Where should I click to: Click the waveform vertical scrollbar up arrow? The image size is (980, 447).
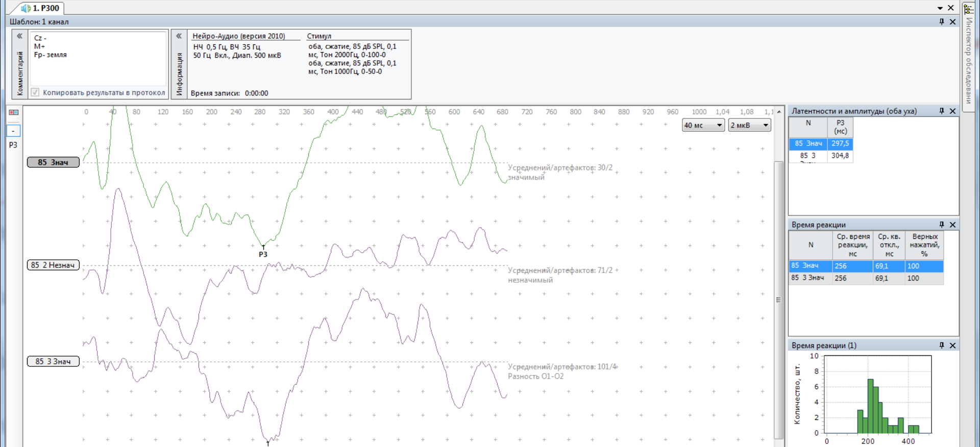point(778,112)
